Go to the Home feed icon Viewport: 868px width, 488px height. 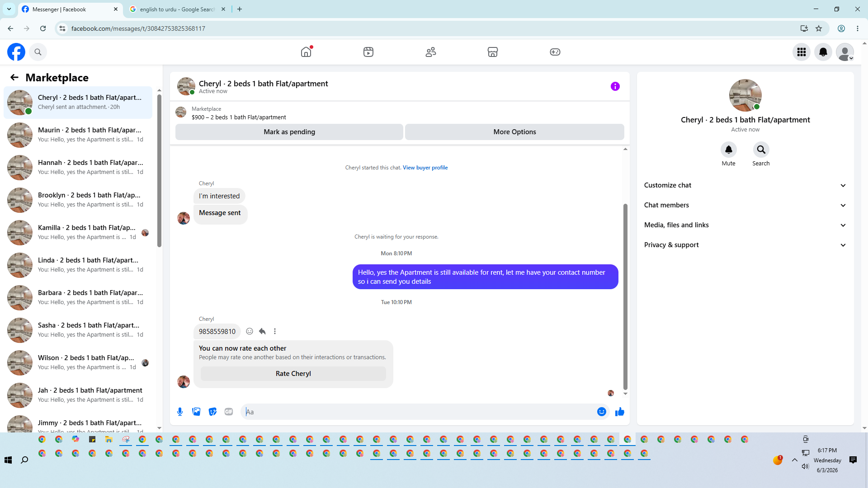click(x=306, y=52)
